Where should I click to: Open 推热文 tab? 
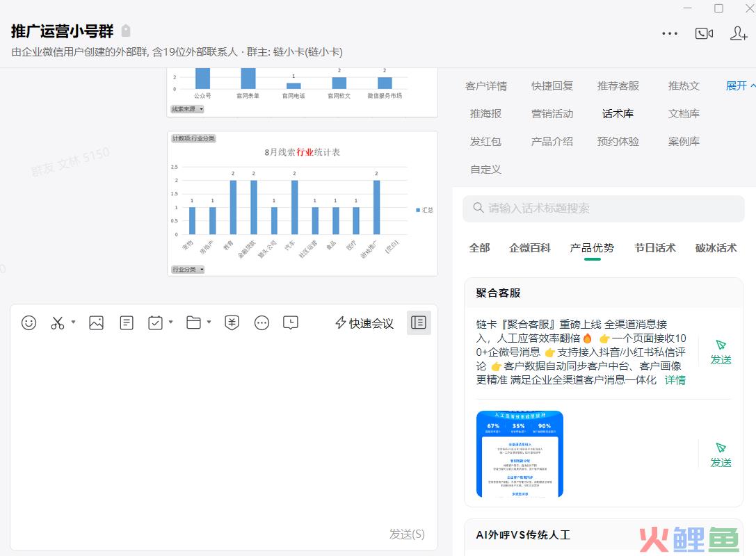(x=684, y=85)
